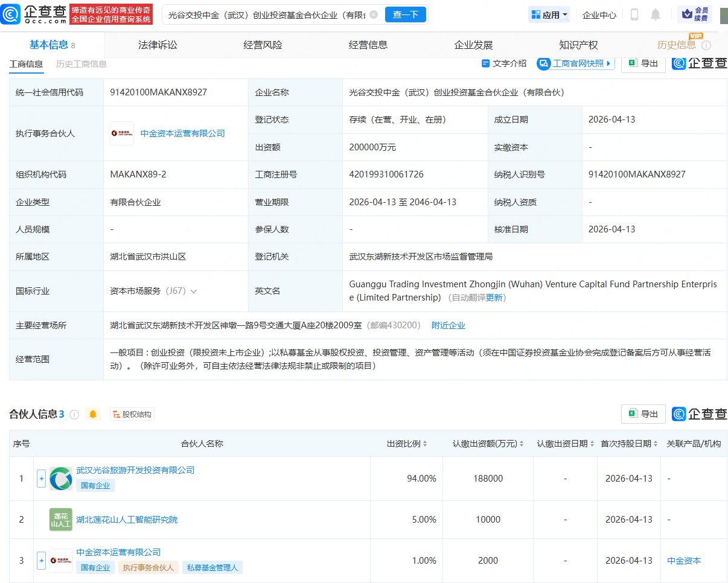Expand details for 武汉光谷旅游开发投资有限公司 row

coord(41,479)
